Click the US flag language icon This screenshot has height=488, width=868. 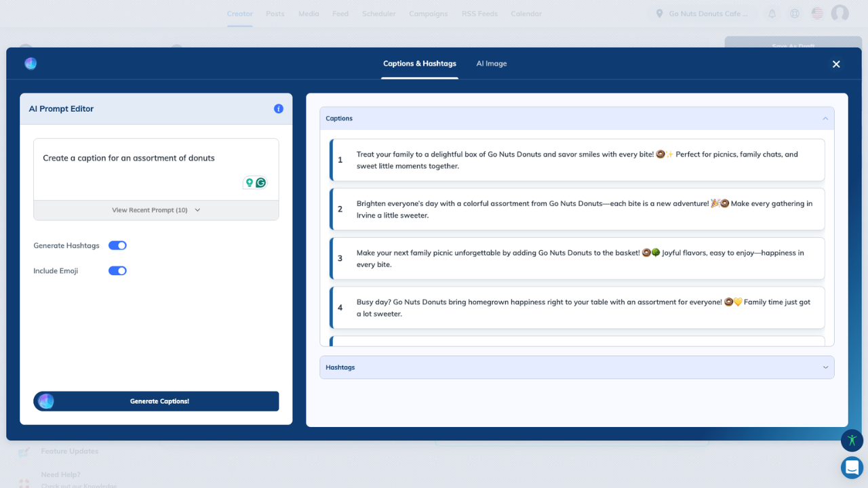point(817,14)
